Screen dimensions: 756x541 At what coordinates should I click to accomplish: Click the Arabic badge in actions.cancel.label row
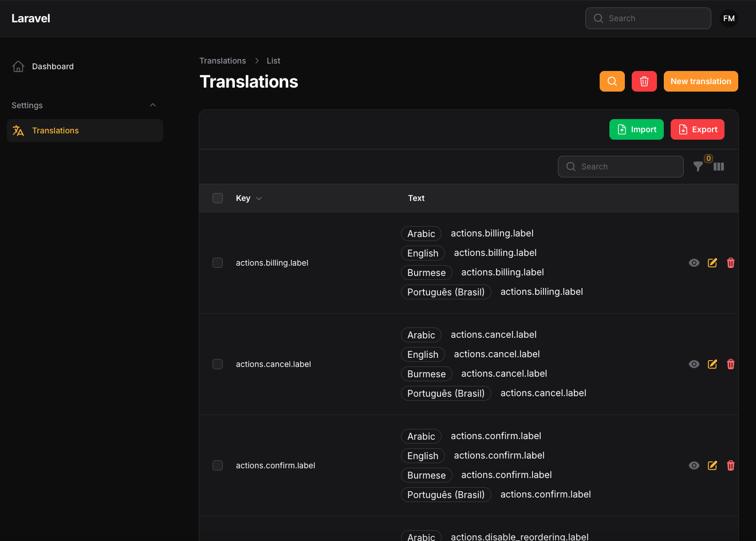coord(421,335)
